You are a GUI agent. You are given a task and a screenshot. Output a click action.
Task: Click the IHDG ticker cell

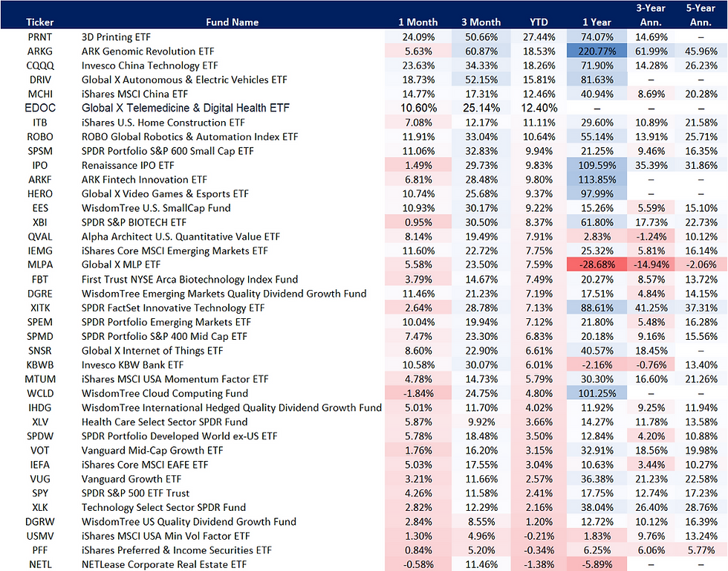click(x=40, y=407)
